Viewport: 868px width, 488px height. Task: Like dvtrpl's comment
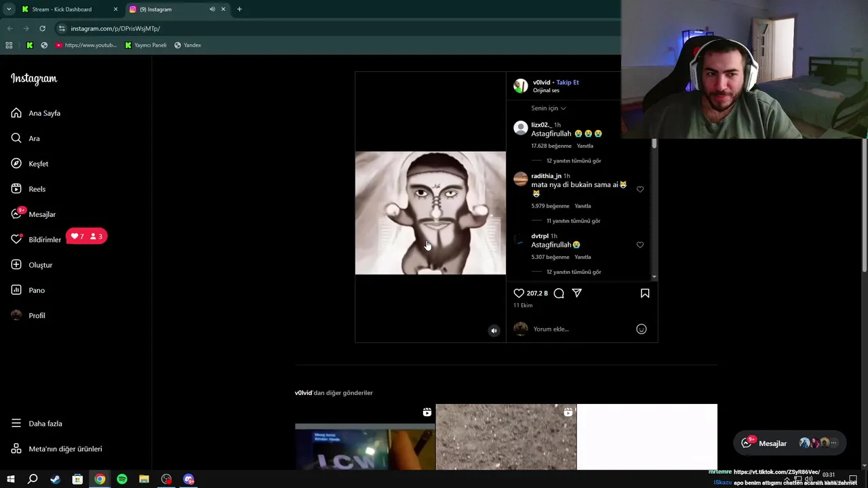pos(640,245)
